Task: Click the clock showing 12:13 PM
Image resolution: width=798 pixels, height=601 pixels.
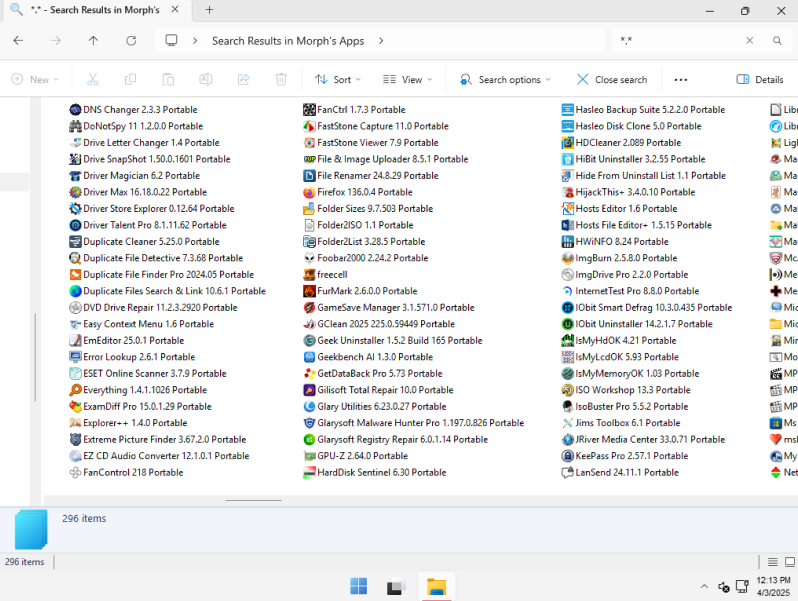Action: pos(773,581)
